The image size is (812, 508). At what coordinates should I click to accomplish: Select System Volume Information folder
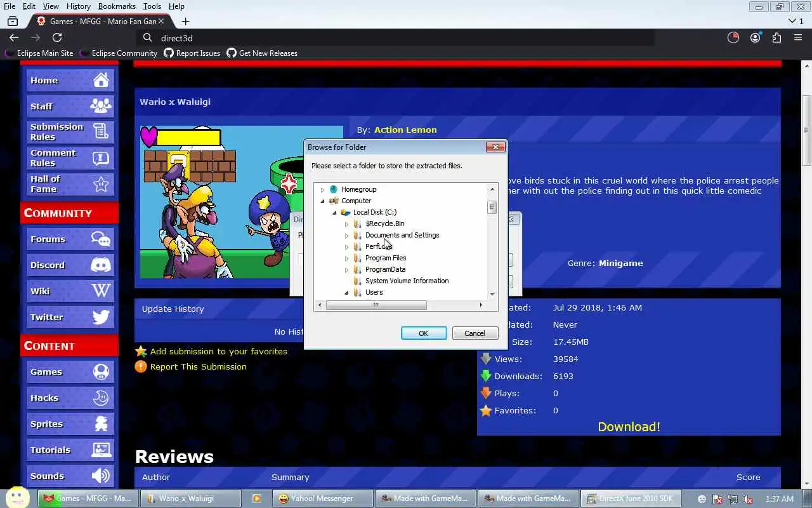407,281
